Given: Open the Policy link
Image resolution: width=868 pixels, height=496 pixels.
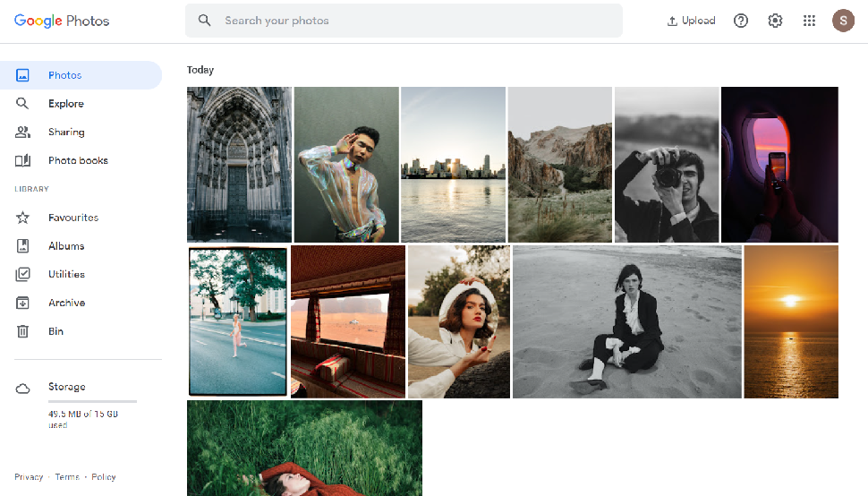Looking at the screenshot, I should (104, 476).
